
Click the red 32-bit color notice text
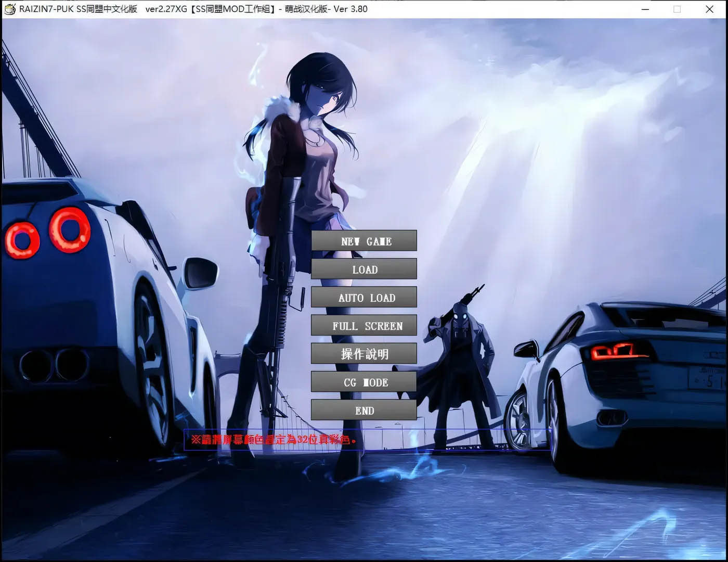pyautogui.click(x=274, y=440)
